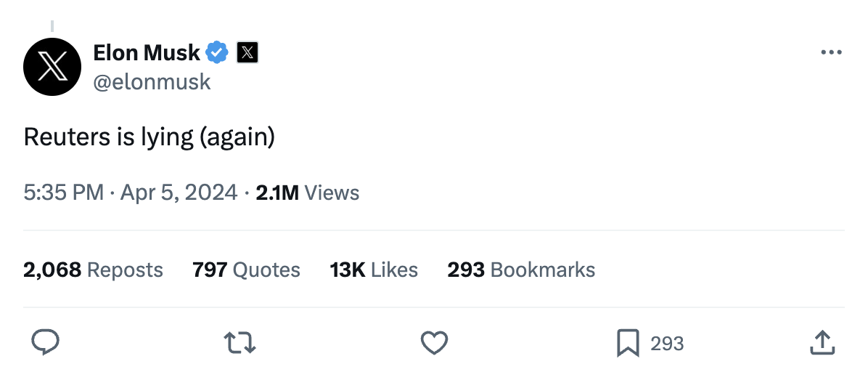View the 13K Likes list

374,270
